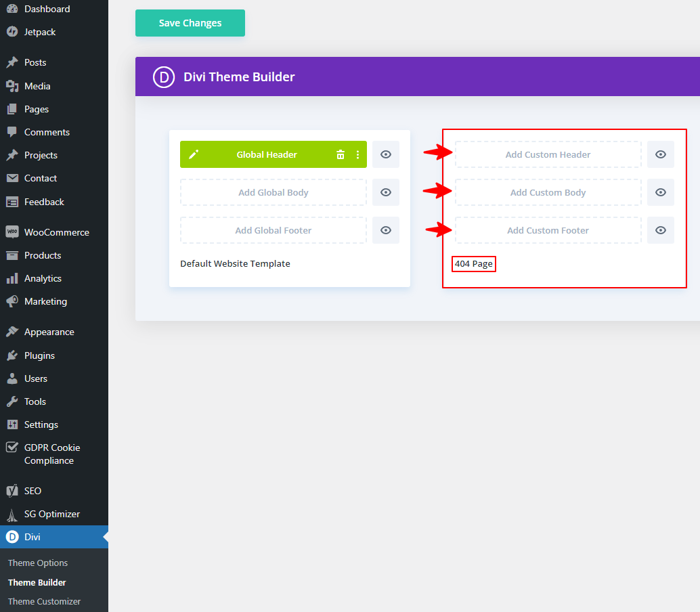Open the Plugins menu label
The image size is (700, 612).
click(39, 356)
